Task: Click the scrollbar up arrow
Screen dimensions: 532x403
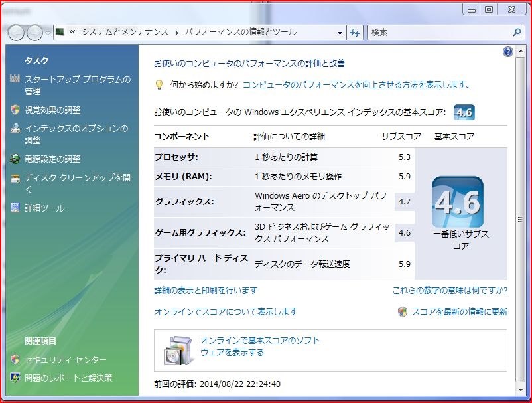Action: [520, 52]
